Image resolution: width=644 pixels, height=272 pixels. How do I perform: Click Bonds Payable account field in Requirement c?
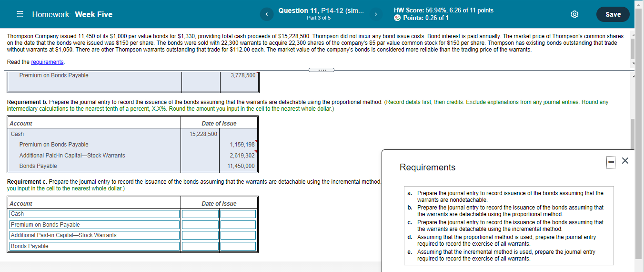(x=95, y=246)
